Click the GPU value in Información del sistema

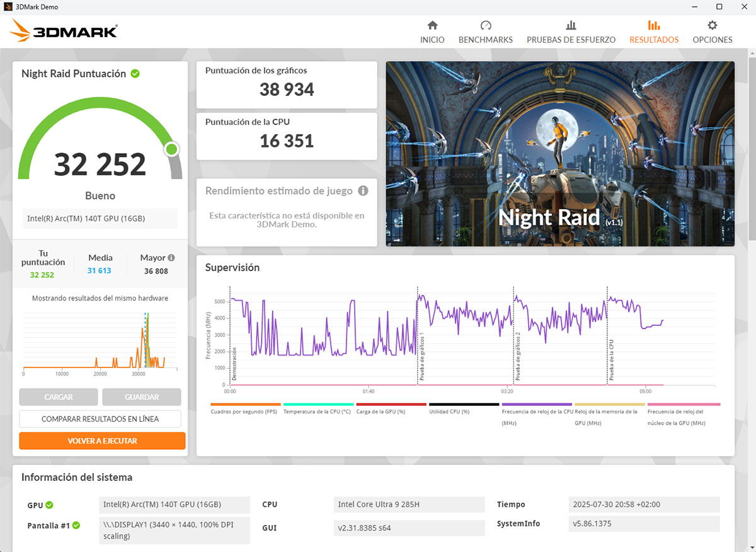(175, 505)
